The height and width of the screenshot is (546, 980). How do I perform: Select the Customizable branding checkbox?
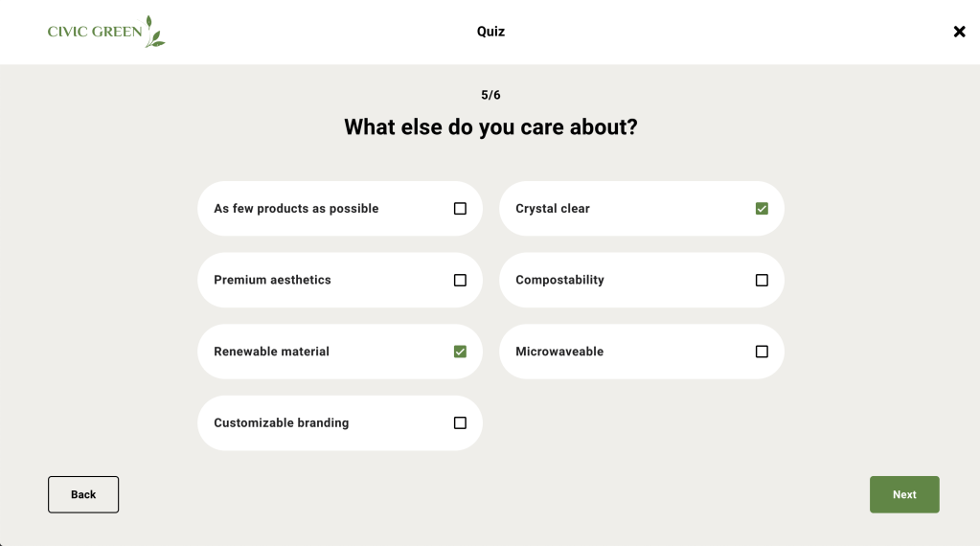[x=460, y=423]
